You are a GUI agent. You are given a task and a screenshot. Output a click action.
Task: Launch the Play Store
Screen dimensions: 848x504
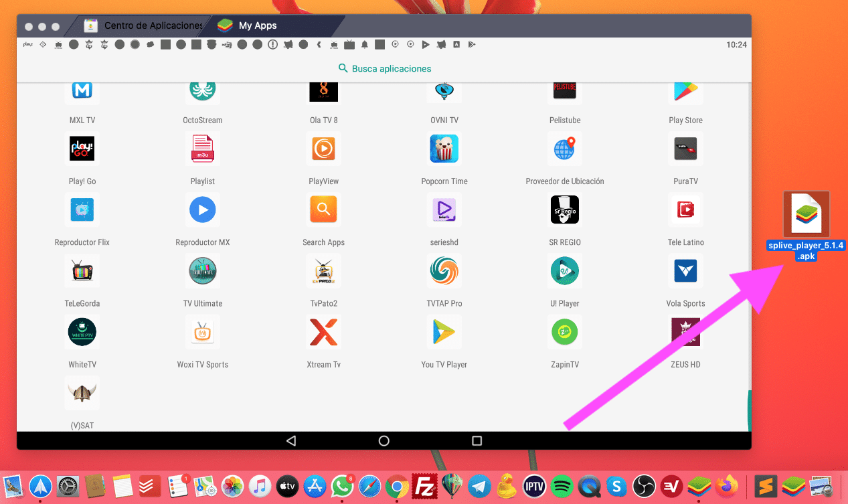685,92
